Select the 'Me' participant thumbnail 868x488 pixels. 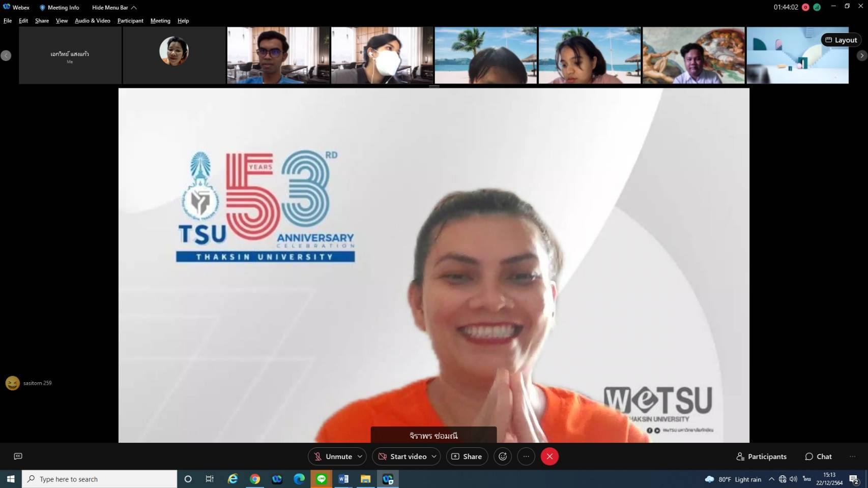[x=70, y=55]
